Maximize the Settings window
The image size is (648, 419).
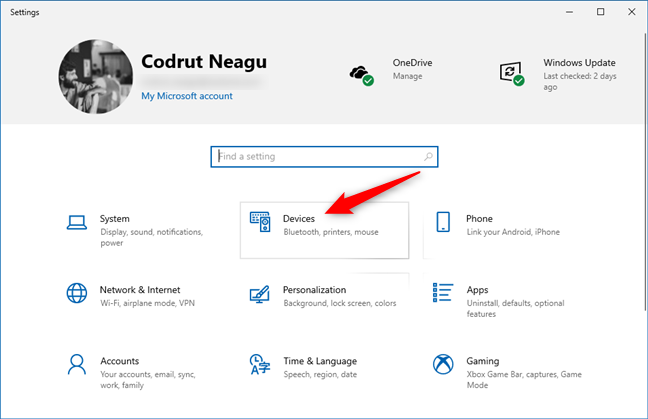(x=600, y=12)
